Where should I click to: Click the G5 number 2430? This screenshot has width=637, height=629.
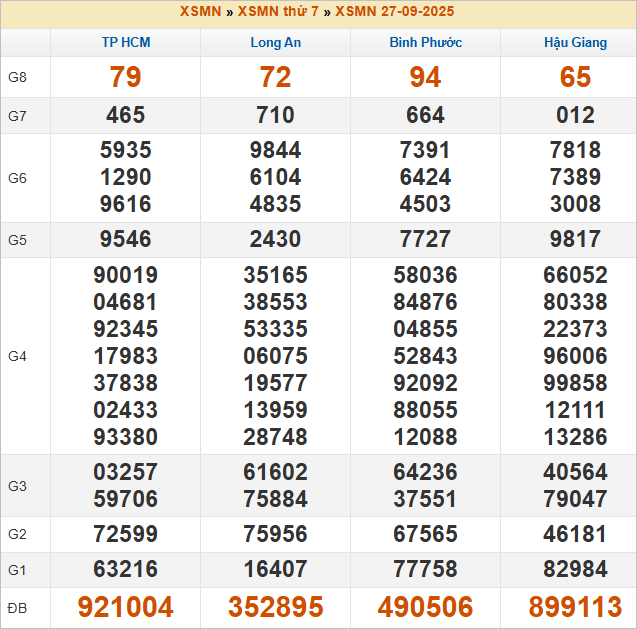[x=275, y=239]
